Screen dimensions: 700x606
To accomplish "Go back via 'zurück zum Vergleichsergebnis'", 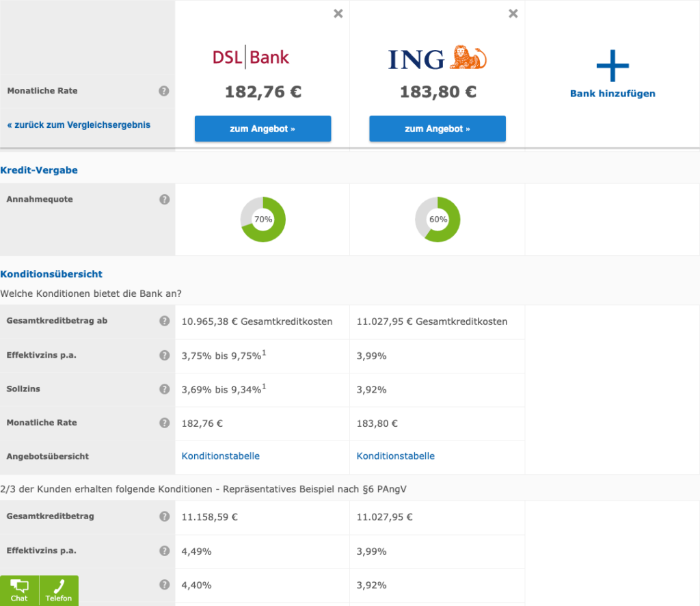I will [79, 125].
